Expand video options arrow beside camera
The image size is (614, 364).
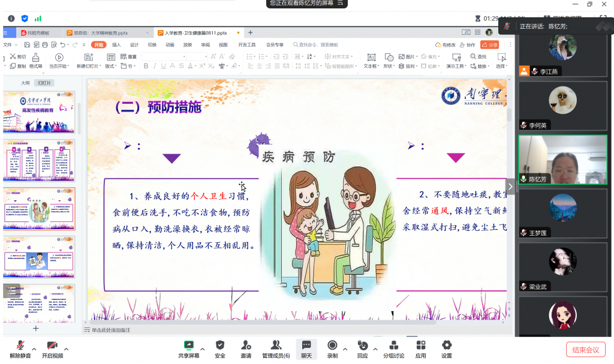point(65,349)
